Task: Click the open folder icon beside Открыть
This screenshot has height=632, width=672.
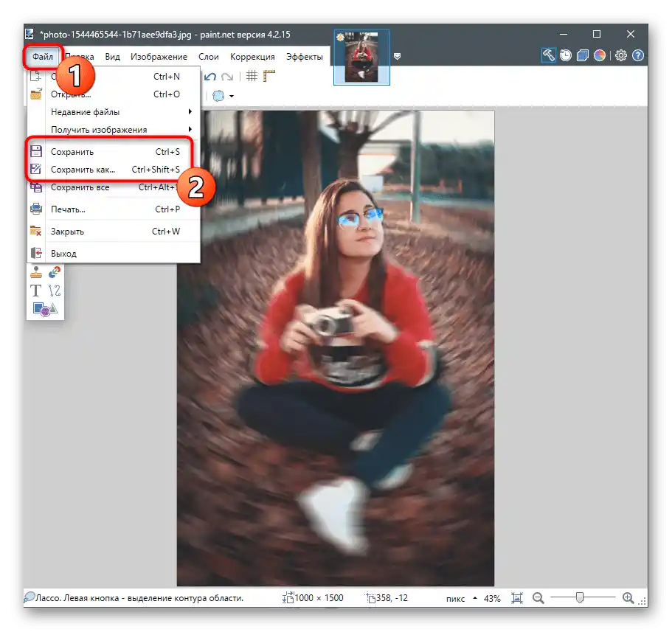Action: [x=36, y=94]
